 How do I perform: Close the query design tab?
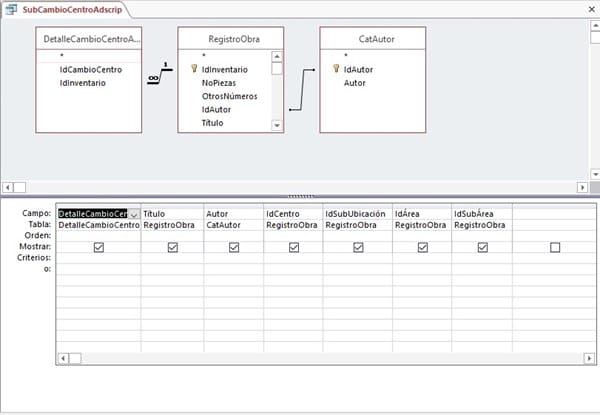coord(592,9)
